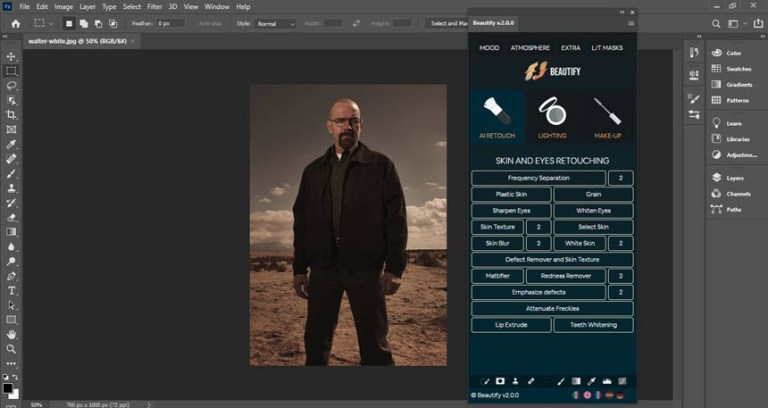The height and width of the screenshot is (408, 768).
Task: Click the Attenuate Freckles button
Action: click(x=552, y=309)
